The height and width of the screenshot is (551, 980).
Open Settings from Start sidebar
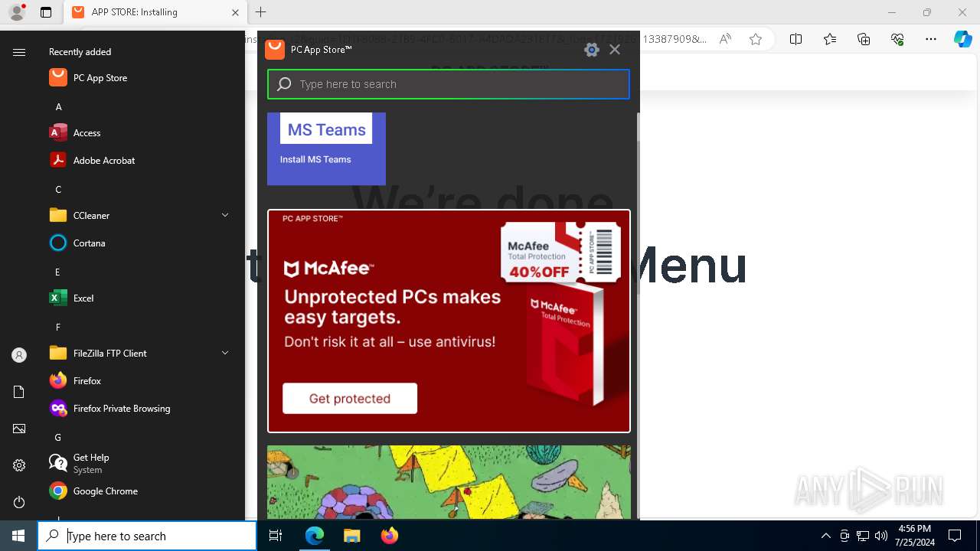coord(19,465)
